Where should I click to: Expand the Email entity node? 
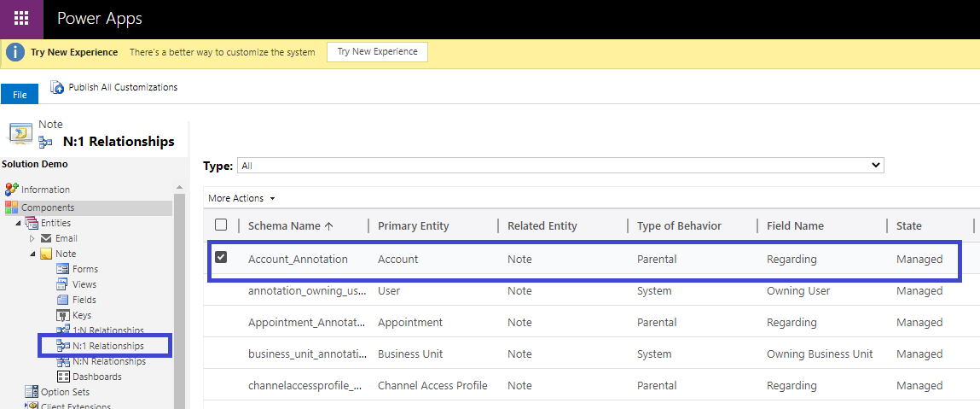click(x=32, y=238)
